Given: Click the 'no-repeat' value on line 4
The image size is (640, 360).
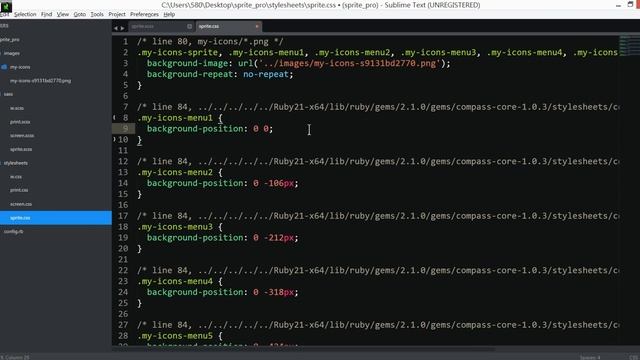Looking at the screenshot, I should 266,74.
